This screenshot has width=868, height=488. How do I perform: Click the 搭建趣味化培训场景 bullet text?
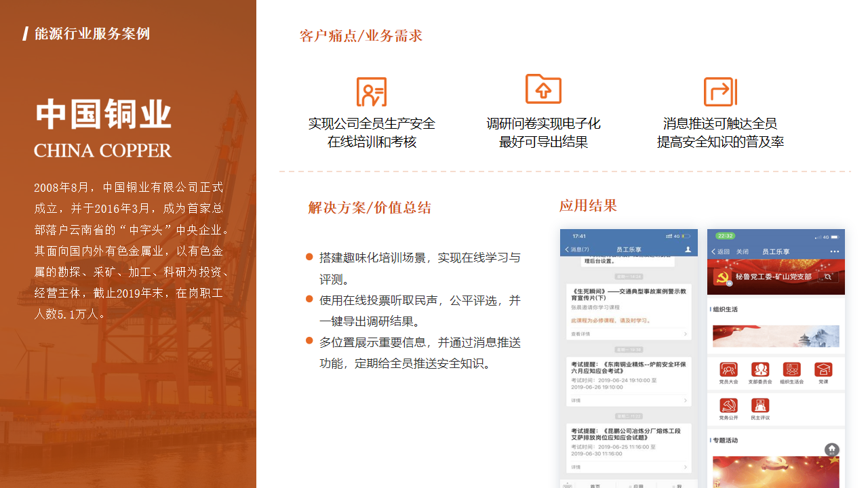(x=420, y=268)
